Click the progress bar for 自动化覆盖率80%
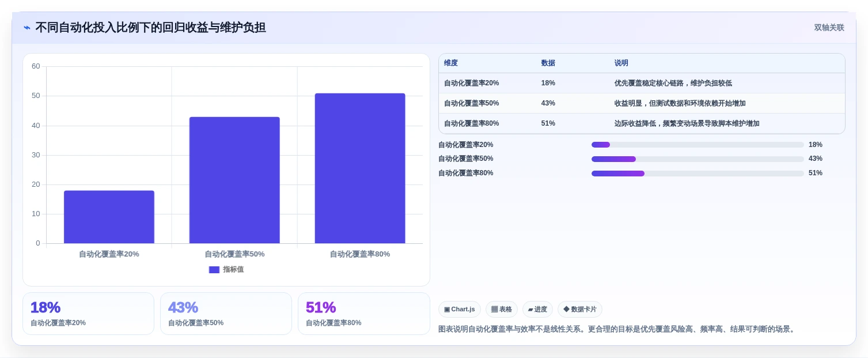 pyautogui.click(x=698, y=174)
